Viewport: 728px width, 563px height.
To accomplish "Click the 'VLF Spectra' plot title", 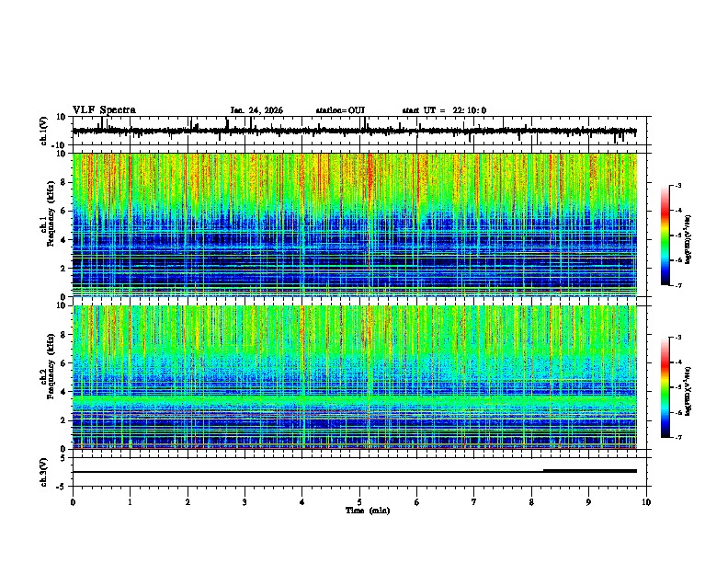I will tap(104, 110).
